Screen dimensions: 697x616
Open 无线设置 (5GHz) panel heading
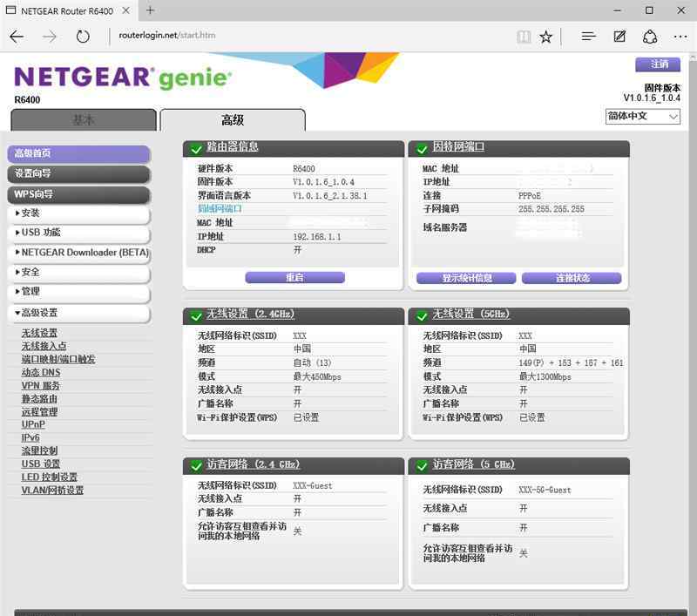coord(471,315)
